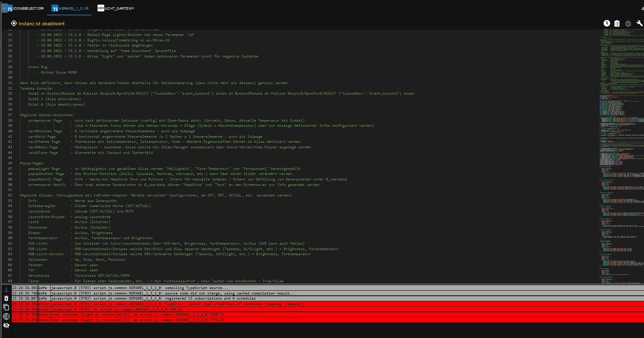644x338 pixels.
Task: Select the 'controller[1]' error log row
Action: coord(327,320)
